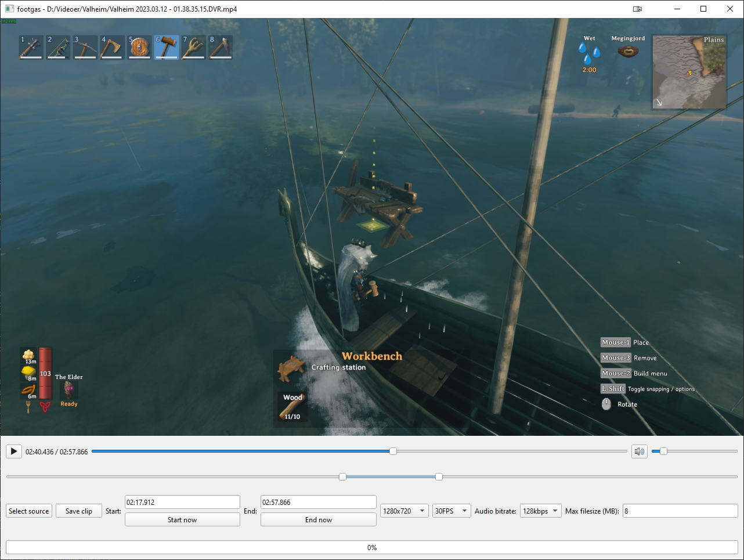Minimize the footgas window
744x560 pixels.
pyautogui.click(x=677, y=9)
